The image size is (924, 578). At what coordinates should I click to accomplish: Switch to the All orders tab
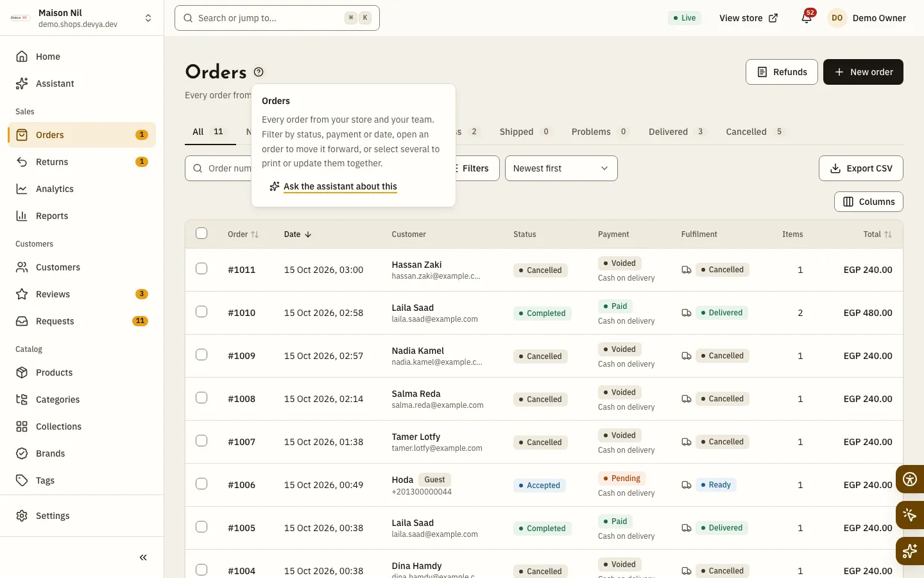[209, 132]
